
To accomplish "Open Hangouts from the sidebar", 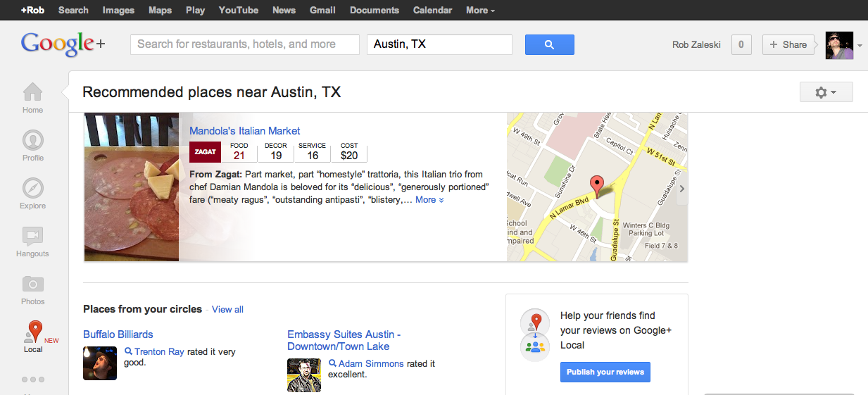I will (x=32, y=236).
